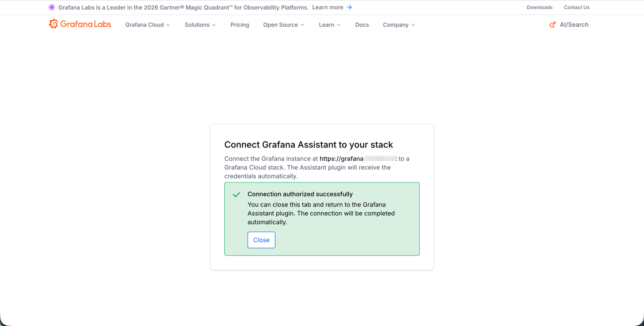Image resolution: width=644 pixels, height=326 pixels.
Task: Click the Connection authorized successfully heading
Action: point(300,194)
